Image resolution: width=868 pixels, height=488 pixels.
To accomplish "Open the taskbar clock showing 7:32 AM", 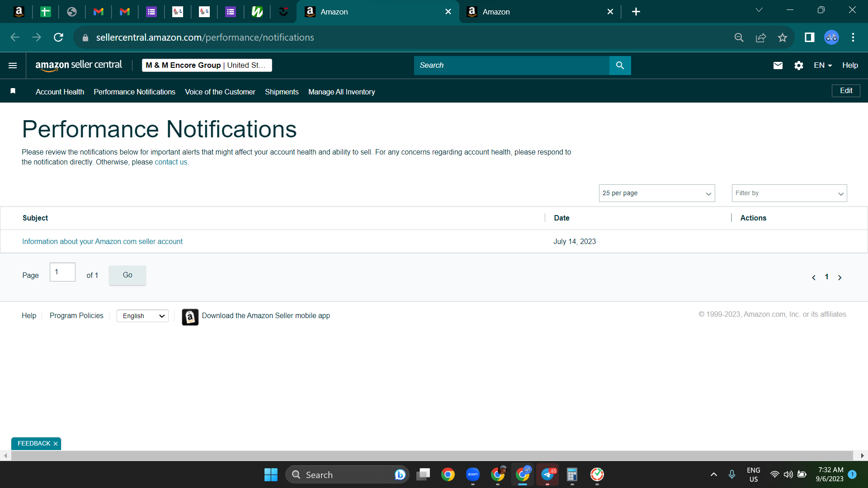I will [830, 474].
